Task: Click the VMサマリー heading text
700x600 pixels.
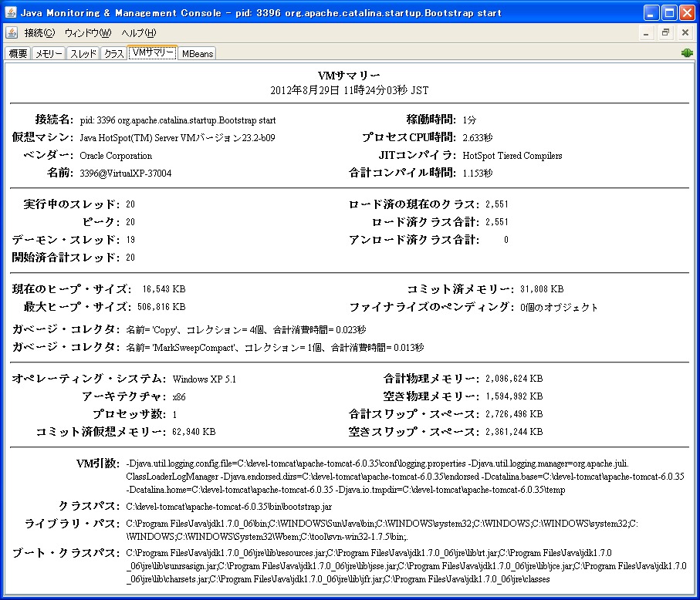Action: 349,76
